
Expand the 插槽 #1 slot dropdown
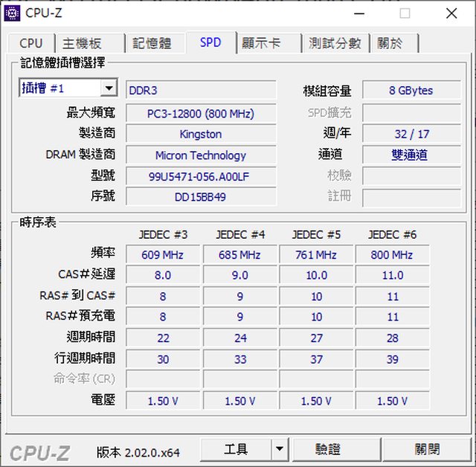point(109,88)
